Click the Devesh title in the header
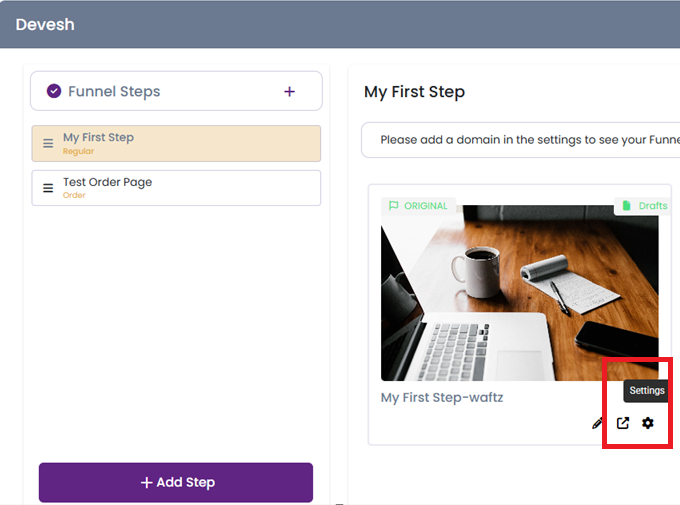This screenshot has height=505, width=680. 45,24
